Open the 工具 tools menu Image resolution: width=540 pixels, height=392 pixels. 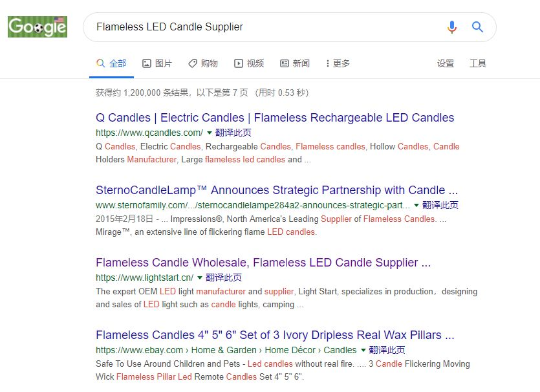tap(478, 63)
